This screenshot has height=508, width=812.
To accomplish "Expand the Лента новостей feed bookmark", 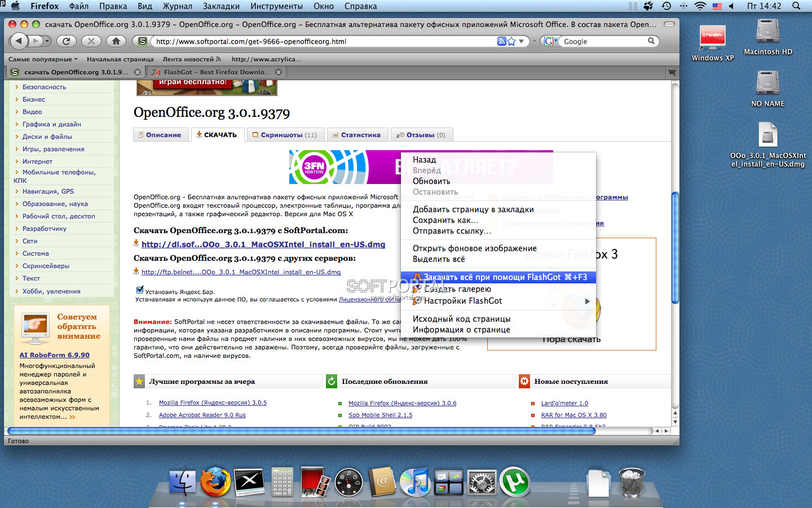I will 192,59.
